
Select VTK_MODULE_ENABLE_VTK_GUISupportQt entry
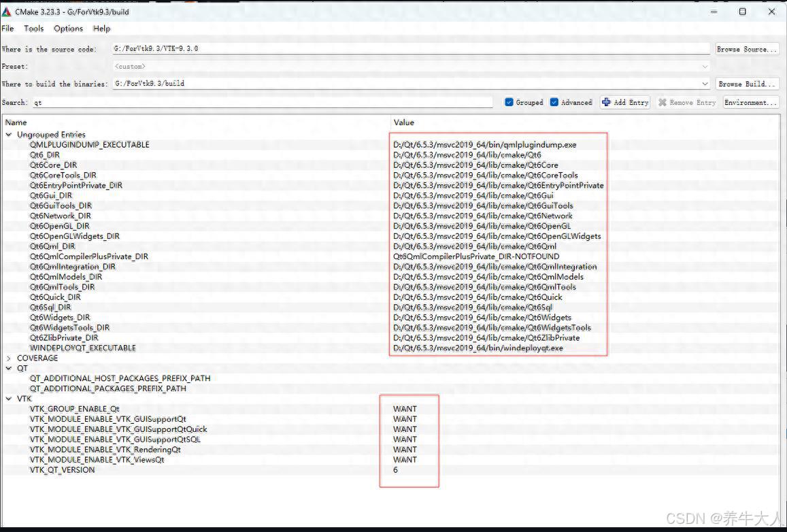click(108, 419)
